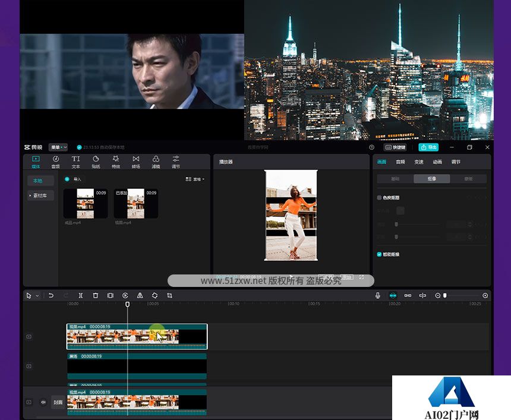This screenshot has width=511, height=420.
Task: Select the top 视频.mp4 clip on timeline
Action: click(137, 336)
